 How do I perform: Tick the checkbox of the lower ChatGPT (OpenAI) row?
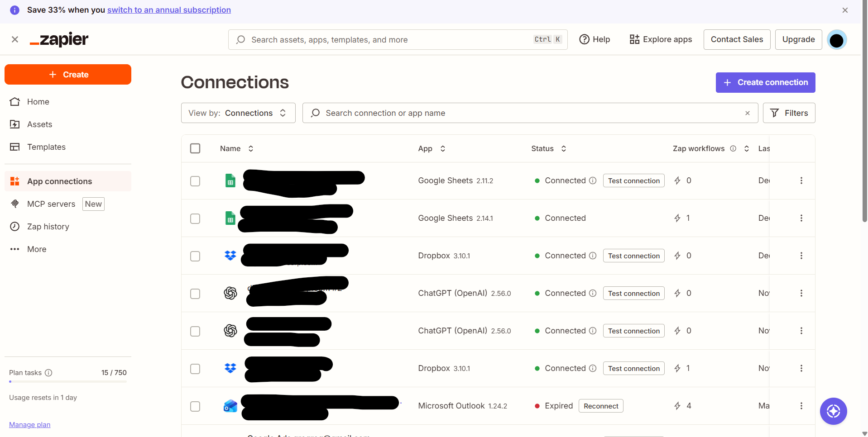pos(195,331)
